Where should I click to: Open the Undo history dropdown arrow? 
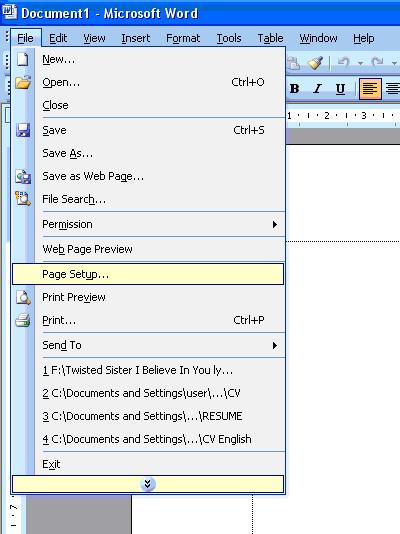[360, 63]
